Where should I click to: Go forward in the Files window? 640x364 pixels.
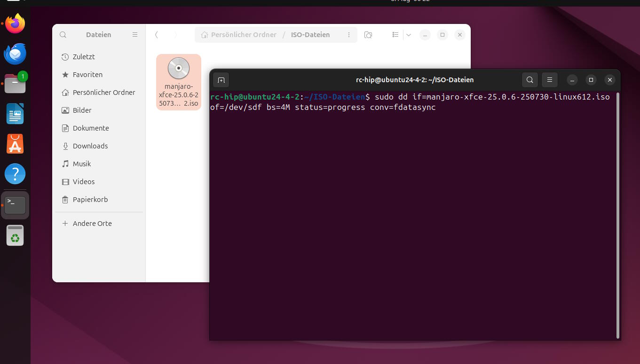pyautogui.click(x=175, y=35)
